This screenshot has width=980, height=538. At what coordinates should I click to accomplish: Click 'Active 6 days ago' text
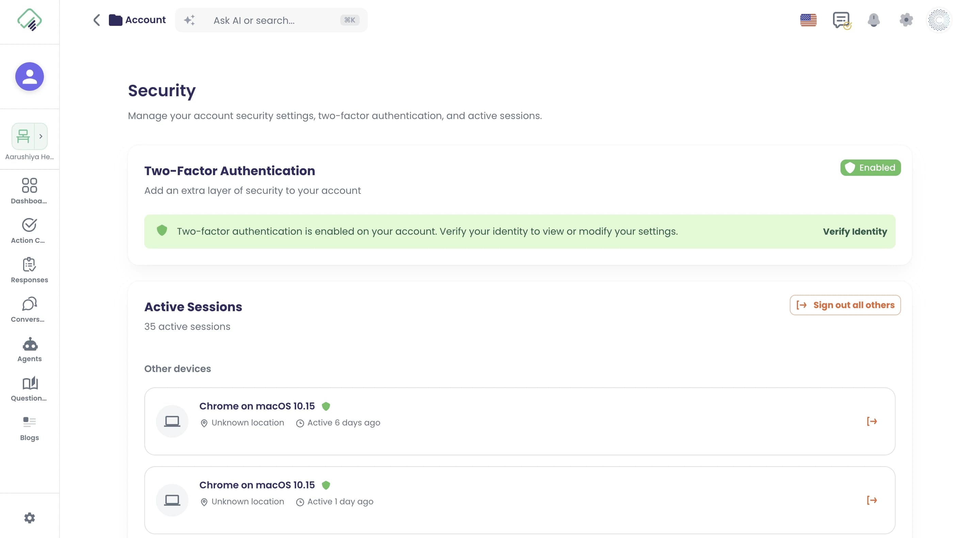pyautogui.click(x=344, y=423)
